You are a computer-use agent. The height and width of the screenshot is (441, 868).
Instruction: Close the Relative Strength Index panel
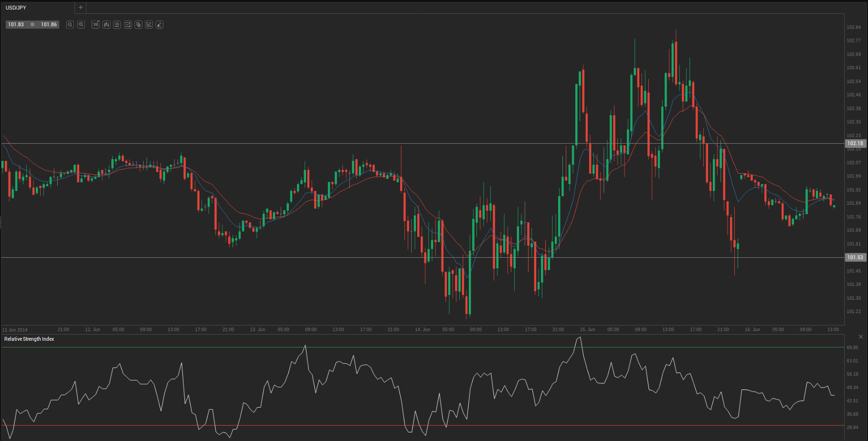pyautogui.click(x=860, y=337)
